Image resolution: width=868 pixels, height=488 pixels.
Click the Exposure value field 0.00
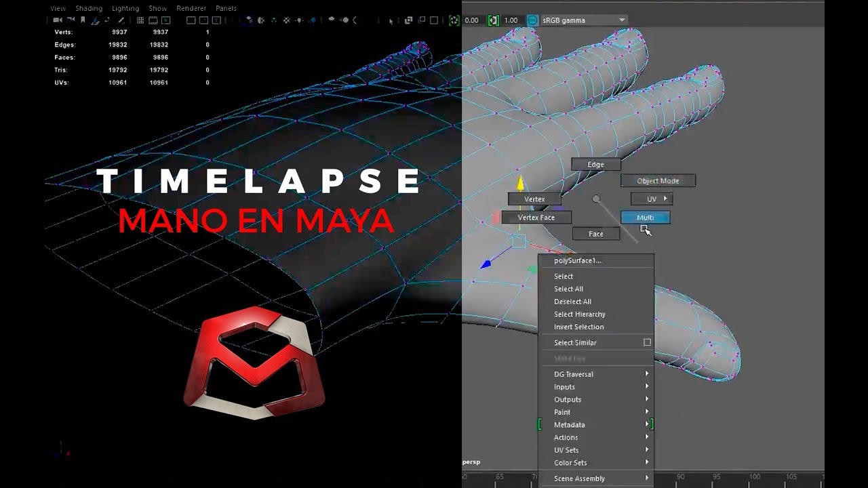coord(472,20)
